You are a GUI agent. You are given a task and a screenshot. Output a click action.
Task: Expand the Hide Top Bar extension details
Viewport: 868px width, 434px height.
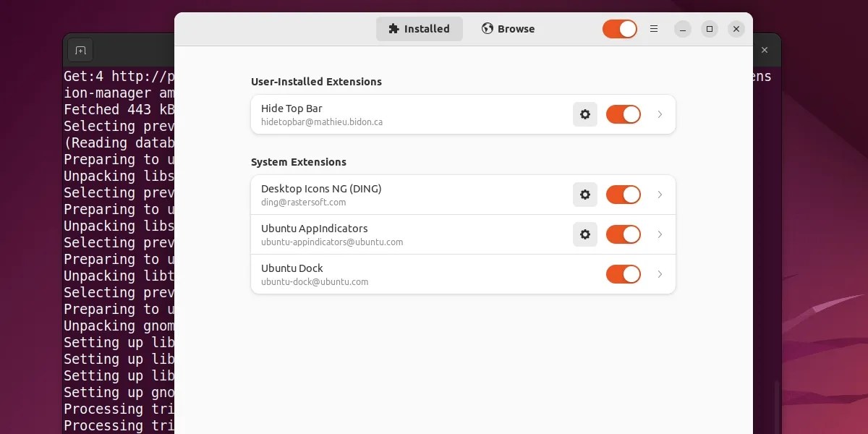[660, 114]
